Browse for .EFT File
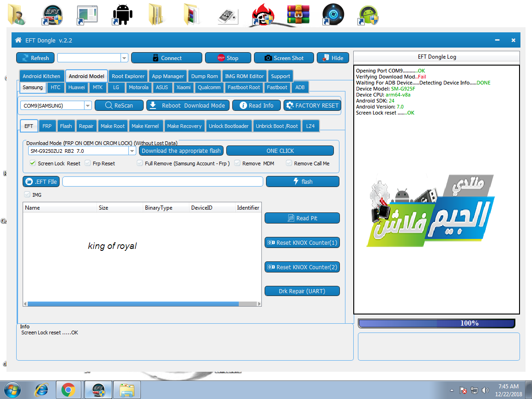Image resolution: width=532 pixels, height=399 pixels. coord(41,181)
